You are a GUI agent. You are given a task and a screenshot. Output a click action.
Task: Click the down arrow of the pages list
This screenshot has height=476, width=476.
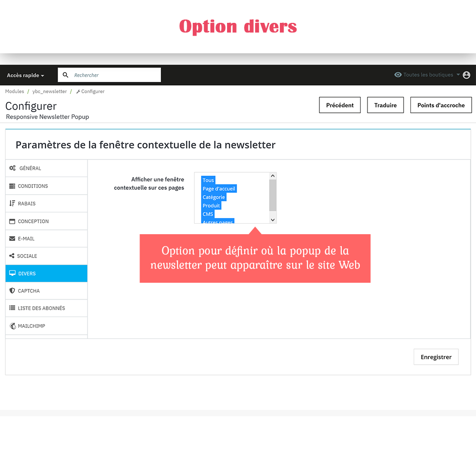tap(272, 219)
